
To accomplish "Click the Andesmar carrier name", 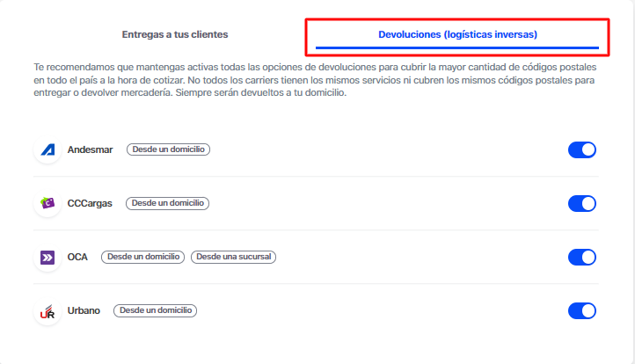I will 90,149.
